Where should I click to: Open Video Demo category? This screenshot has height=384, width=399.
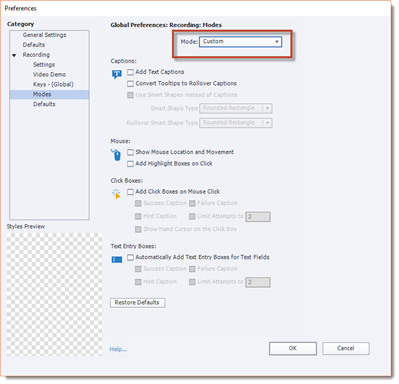49,75
